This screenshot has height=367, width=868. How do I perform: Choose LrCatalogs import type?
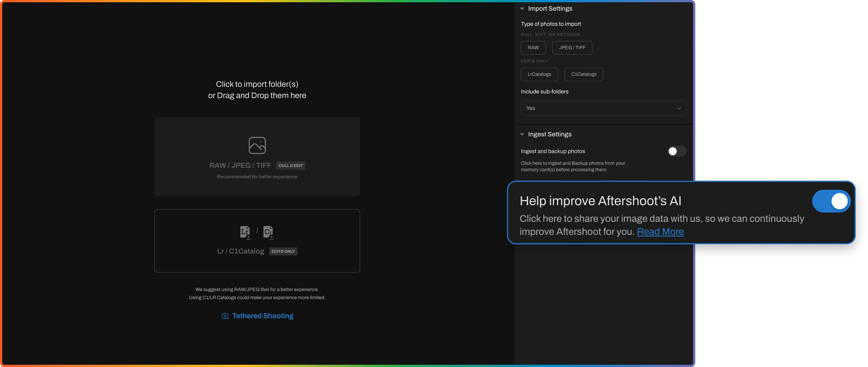pyautogui.click(x=539, y=74)
